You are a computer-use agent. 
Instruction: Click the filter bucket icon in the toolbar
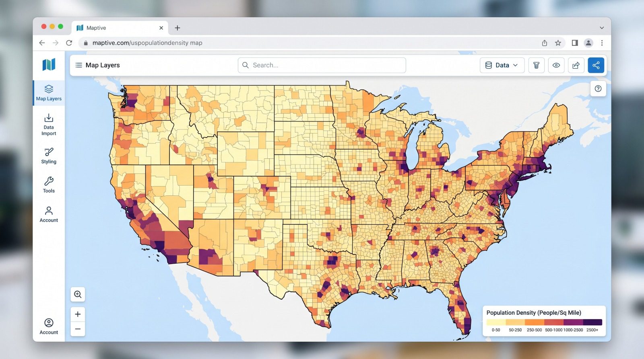pos(536,65)
